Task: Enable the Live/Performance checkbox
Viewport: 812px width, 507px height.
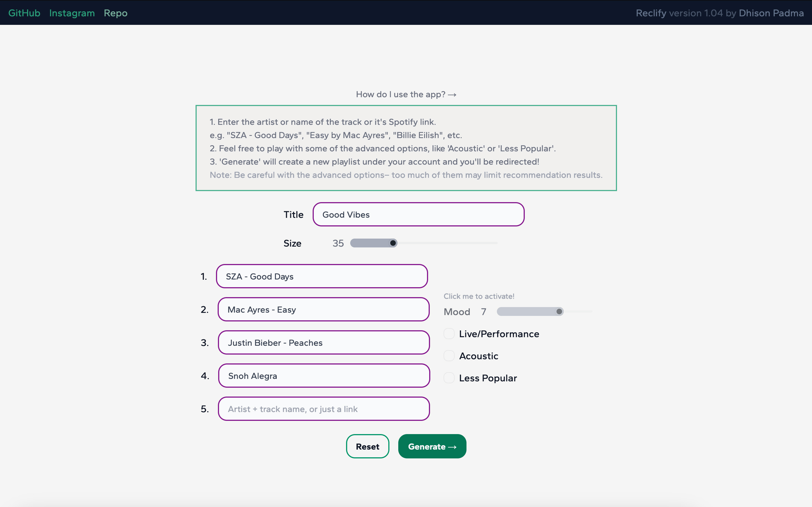Action: coord(449,334)
